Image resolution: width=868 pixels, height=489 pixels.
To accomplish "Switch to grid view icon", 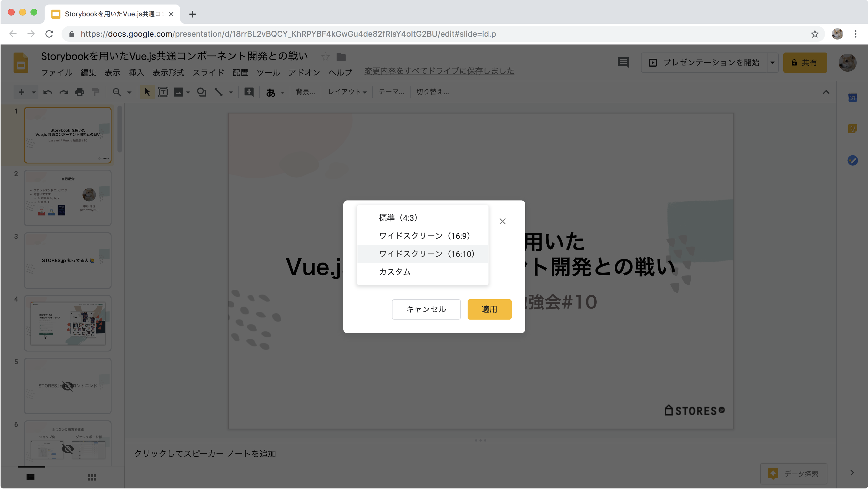I will click(x=92, y=477).
